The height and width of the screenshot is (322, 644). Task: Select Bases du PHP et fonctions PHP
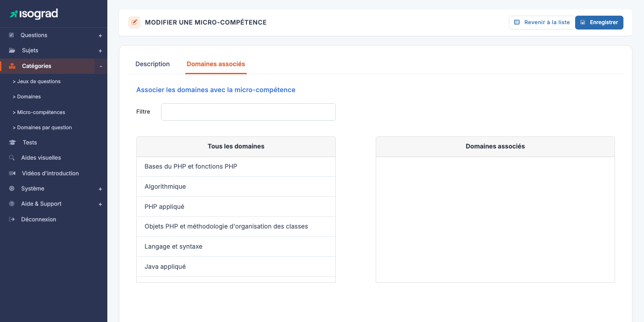pyautogui.click(x=236, y=166)
